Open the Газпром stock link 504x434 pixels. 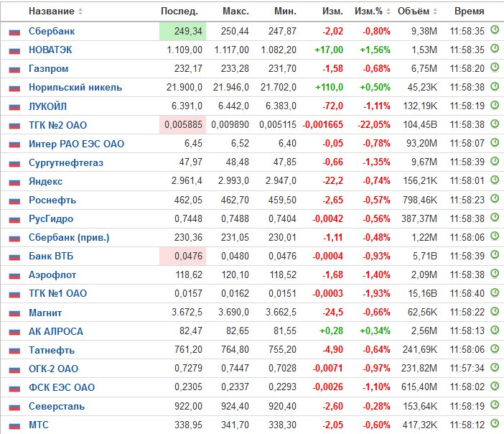tap(49, 68)
